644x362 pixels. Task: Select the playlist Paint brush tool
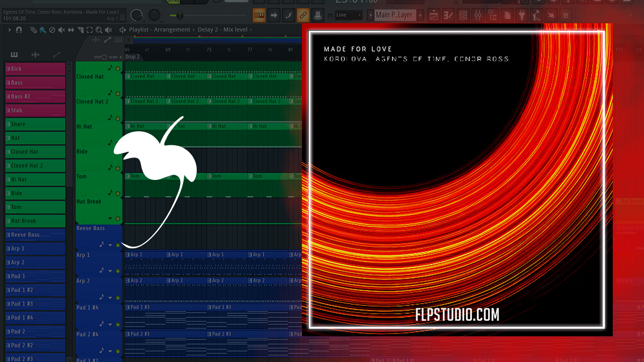(x=42, y=30)
